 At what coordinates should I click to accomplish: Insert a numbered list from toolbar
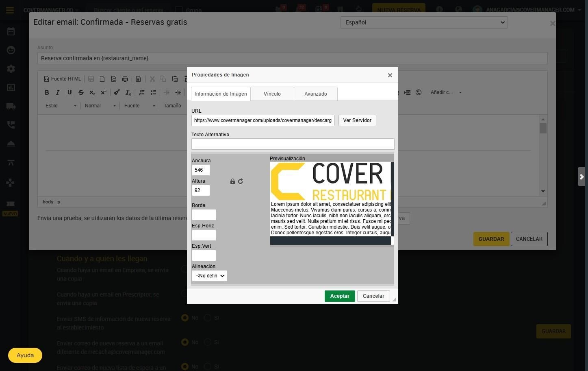tap(141, 92)
